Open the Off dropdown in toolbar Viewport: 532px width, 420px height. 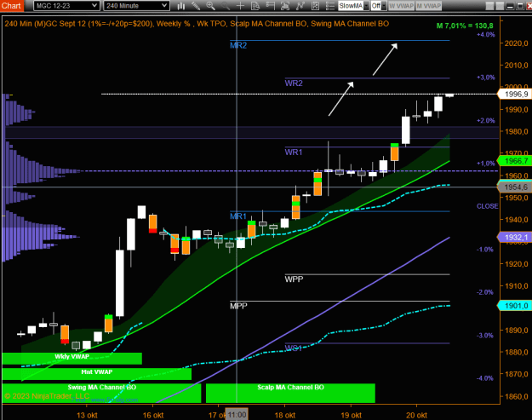(x=379, y=6)
